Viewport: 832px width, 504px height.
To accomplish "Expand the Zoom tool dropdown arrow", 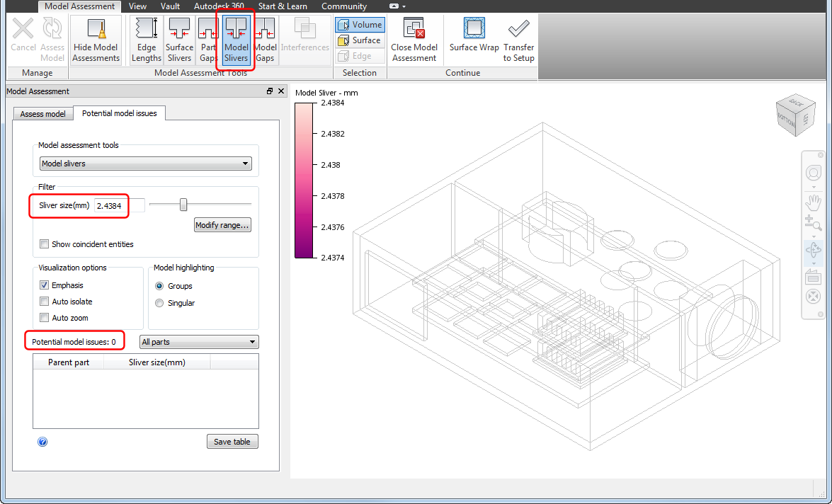I will click(x=814, y=236).
